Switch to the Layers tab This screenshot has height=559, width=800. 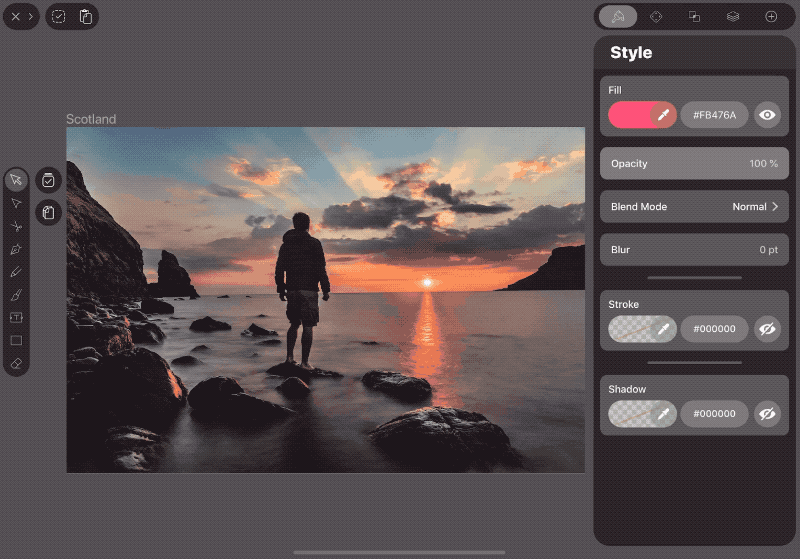733,16
